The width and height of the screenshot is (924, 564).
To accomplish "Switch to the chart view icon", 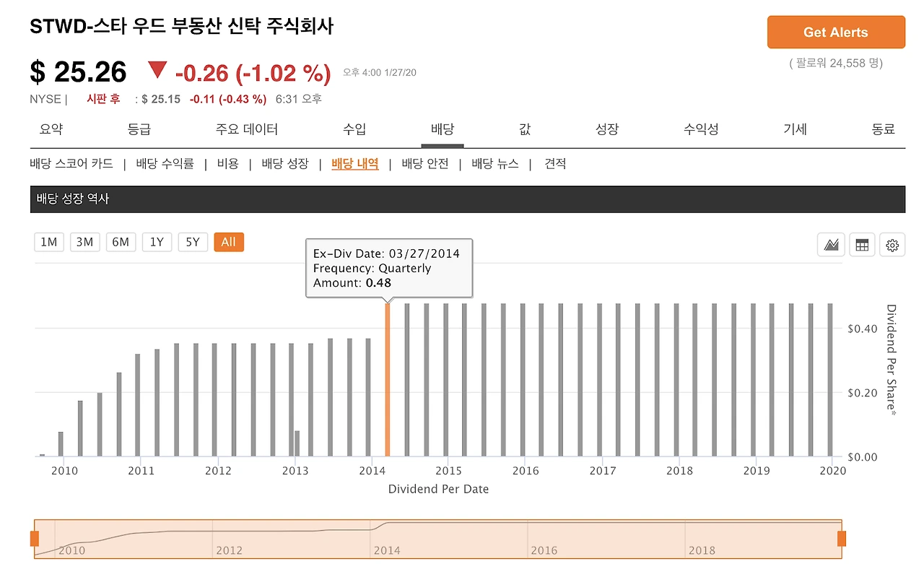I will (x=831, y=245).
